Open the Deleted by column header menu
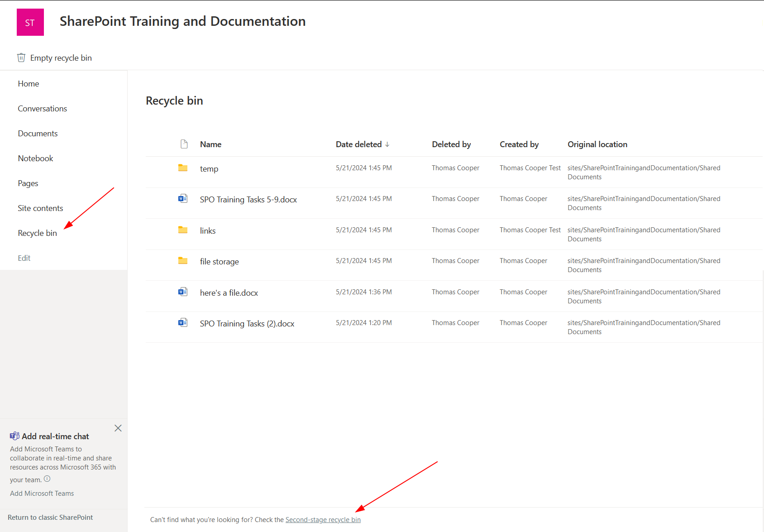The height and width of the screenshot is (532, 764). point(451,144)
